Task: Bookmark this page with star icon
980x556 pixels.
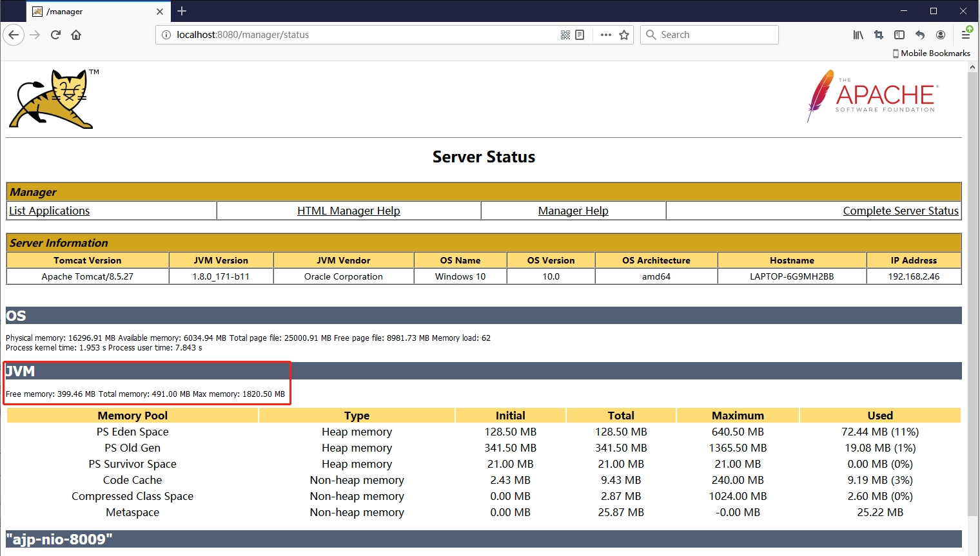Action: click(624, 35)
